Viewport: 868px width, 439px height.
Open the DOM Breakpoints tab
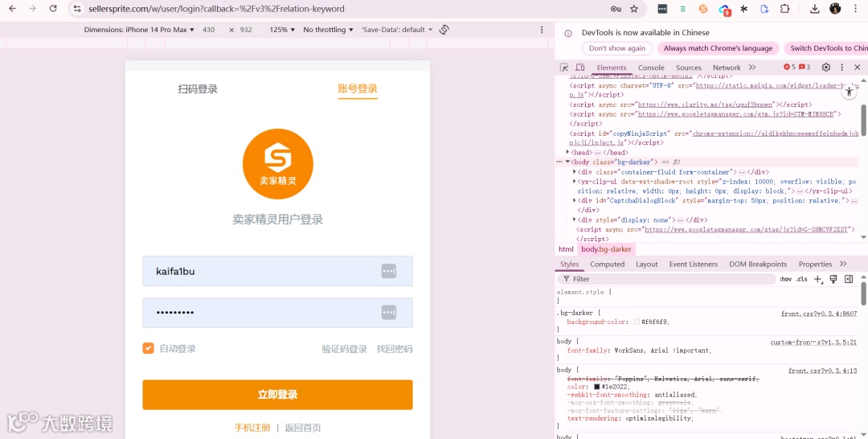pos(758,264)
